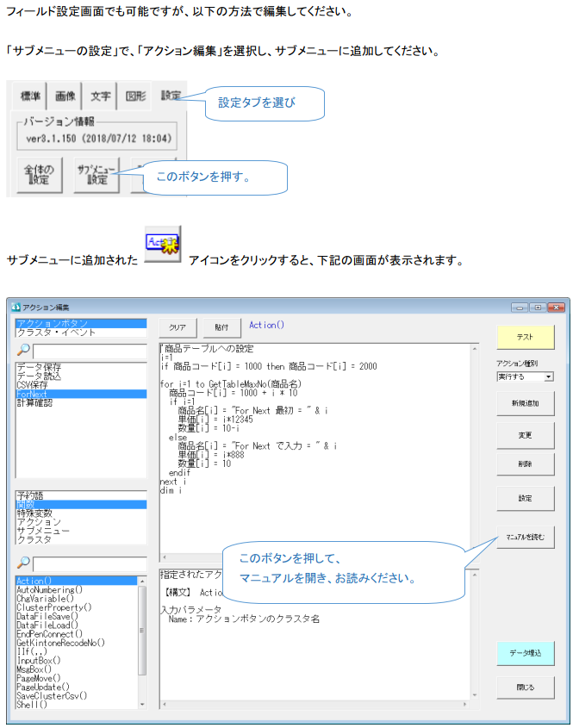Click the マニュアルを読む button
Image resolution: width=573 pixels, height=728 pixels.
tap(525, 538)
